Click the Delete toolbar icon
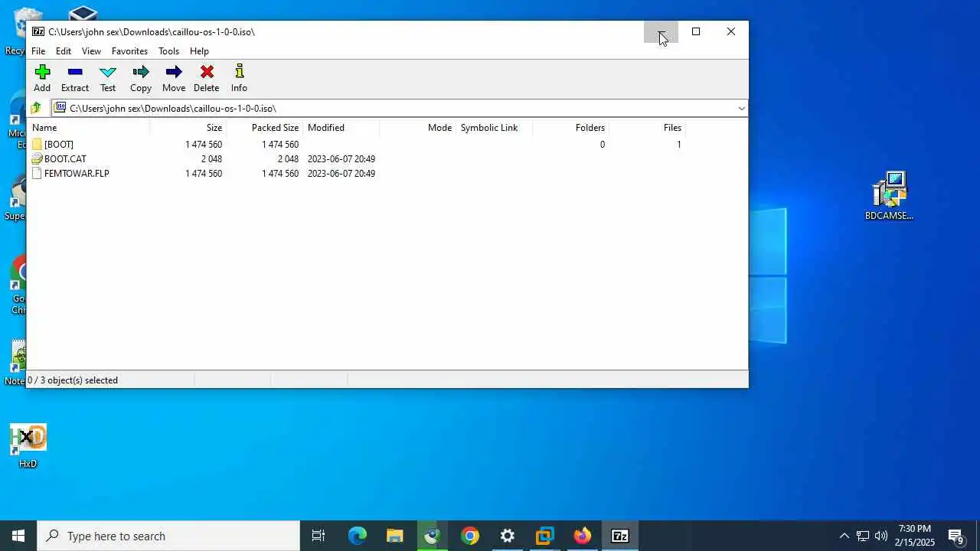Viewport: 980px width, 551px height. [x=207, y=72]
